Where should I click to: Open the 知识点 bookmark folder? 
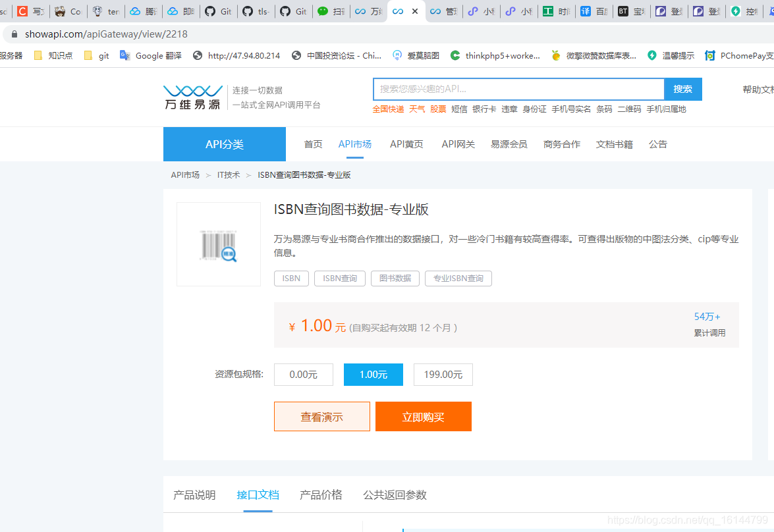(x=53, y=56)
